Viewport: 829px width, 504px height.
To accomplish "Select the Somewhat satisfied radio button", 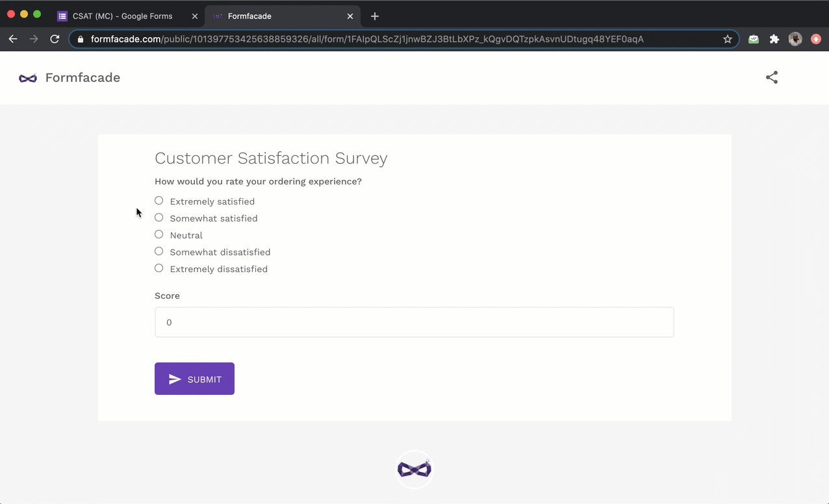I will (159, 218).
